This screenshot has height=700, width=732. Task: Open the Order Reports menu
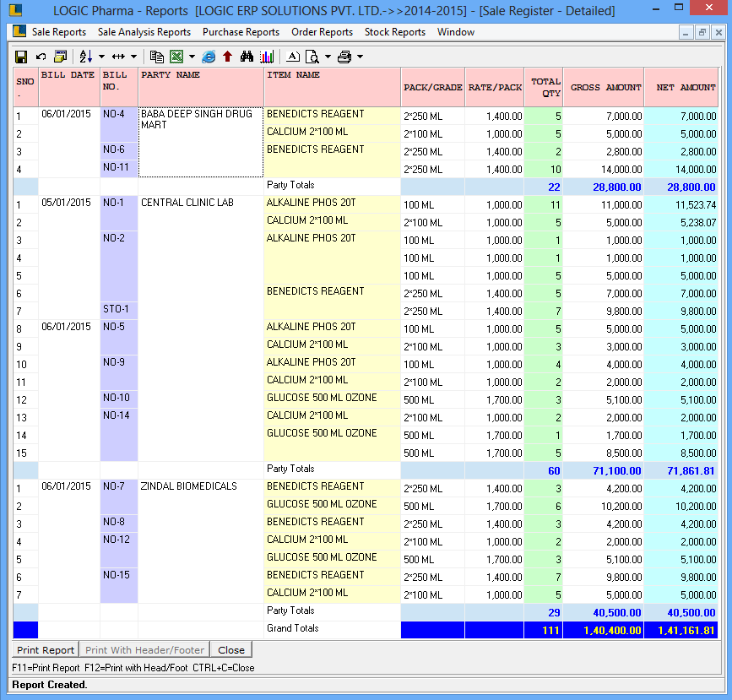pyautogui.click(x=323, y=32)
